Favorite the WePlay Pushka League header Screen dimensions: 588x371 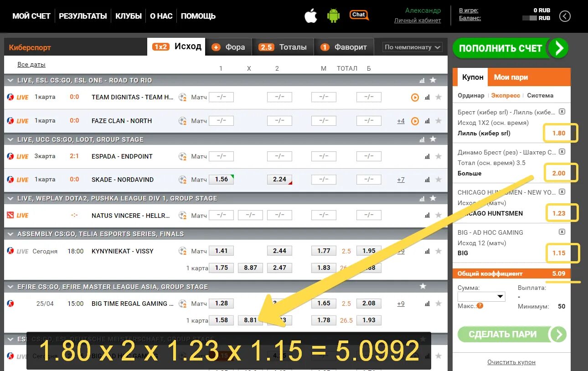(433, 198)
